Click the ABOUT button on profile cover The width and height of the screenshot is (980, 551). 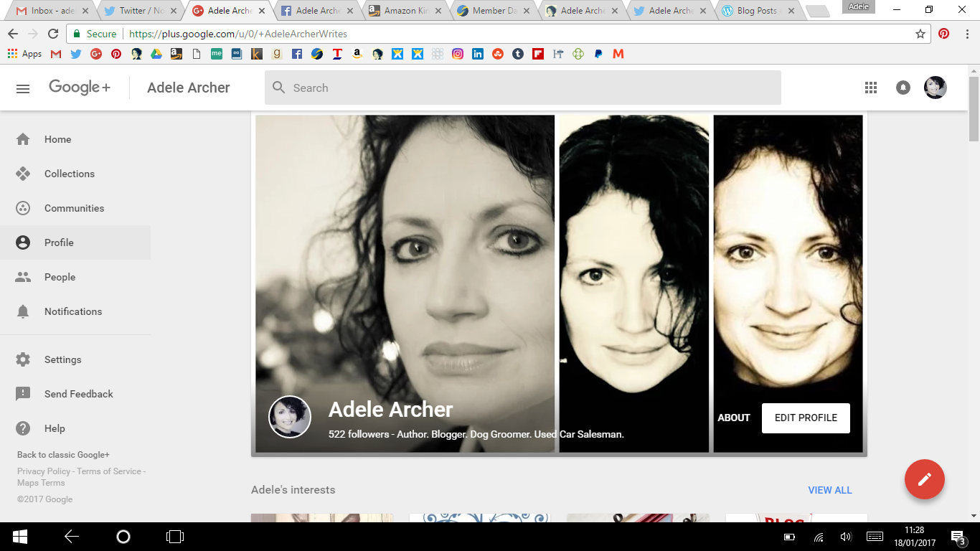pos(734,418)
